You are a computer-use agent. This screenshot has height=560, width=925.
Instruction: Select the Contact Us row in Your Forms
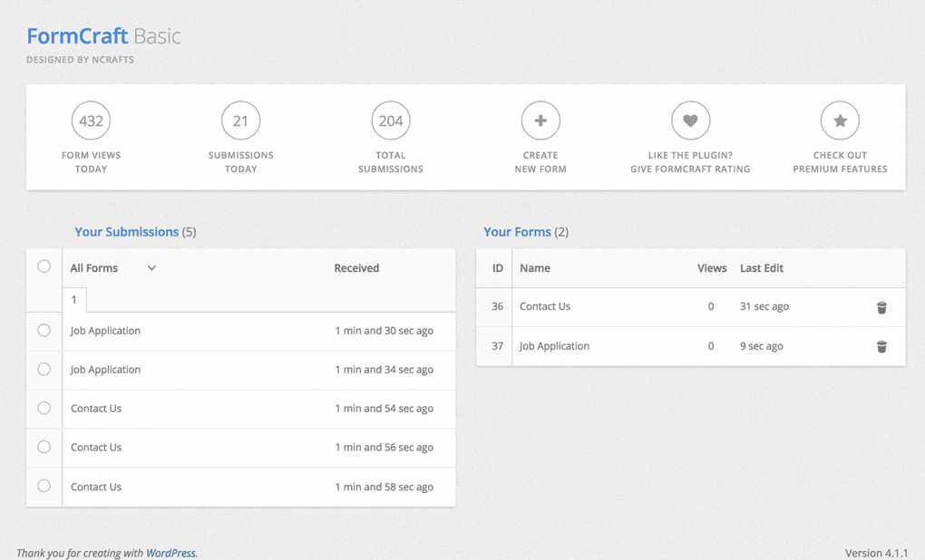tap(545, 306)
